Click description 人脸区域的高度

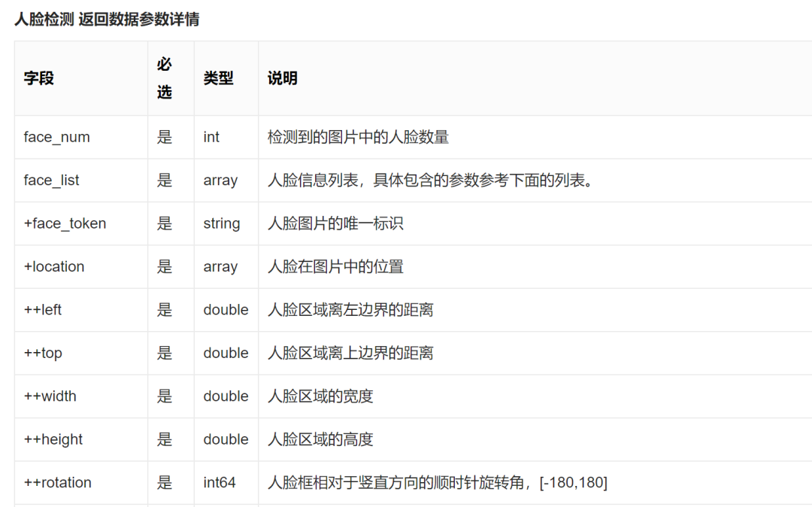click(x=320, y=439)
